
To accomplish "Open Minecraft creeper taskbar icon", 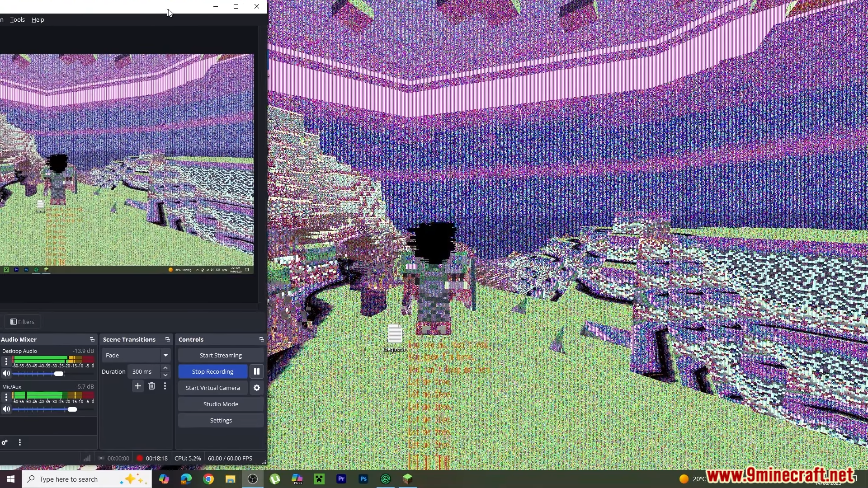I will click(319, 479).
